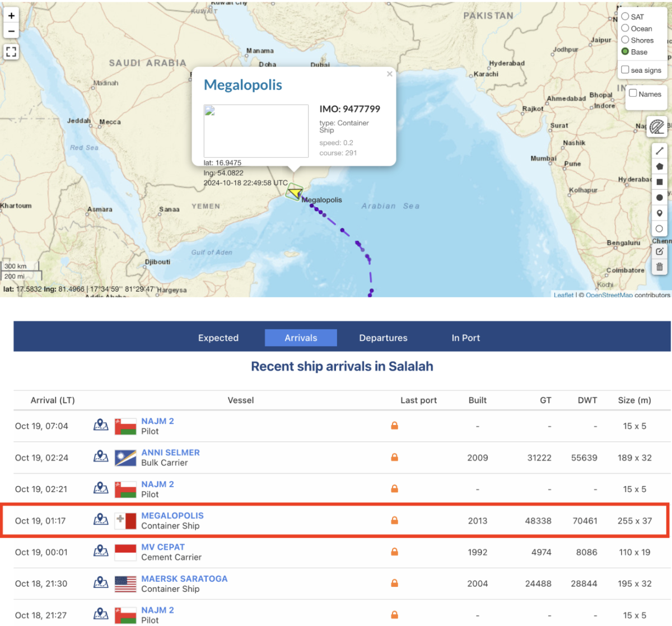The width and height of the screenshot is (672, 626).
Task: Select the draw polygon tool
Action: click(659, 166)
